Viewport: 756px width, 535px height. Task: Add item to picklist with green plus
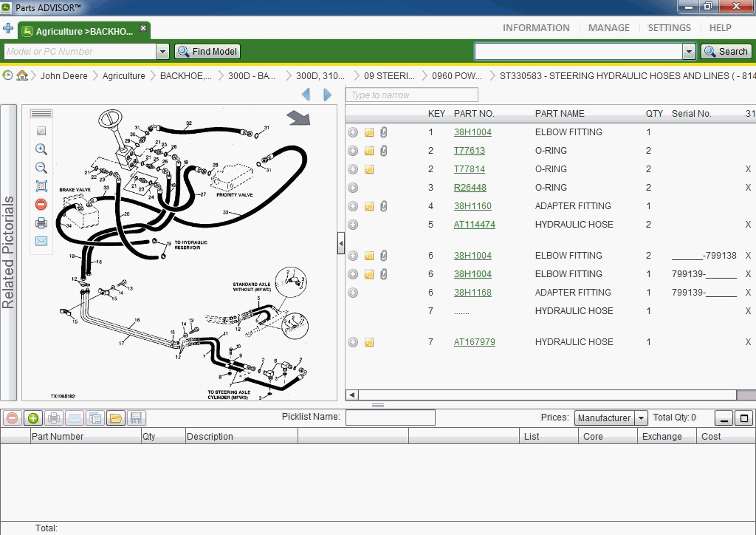pyautogui.click(x=32, y=418)
